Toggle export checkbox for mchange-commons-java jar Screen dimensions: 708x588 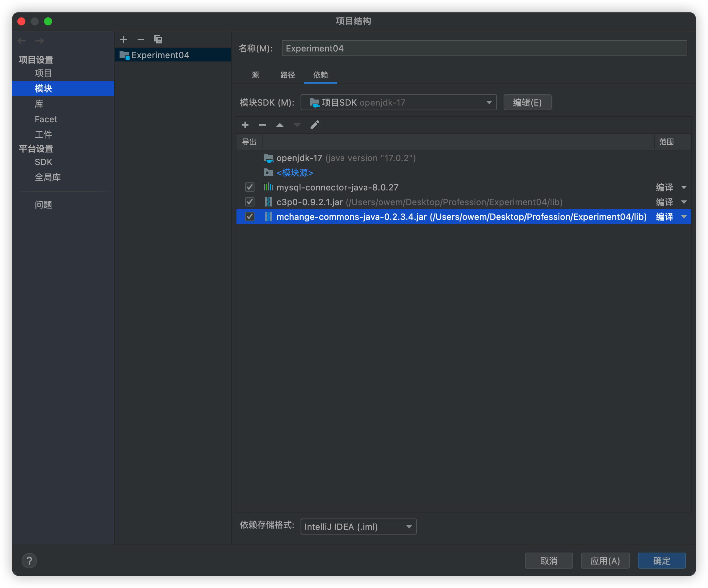pos(250,216)
